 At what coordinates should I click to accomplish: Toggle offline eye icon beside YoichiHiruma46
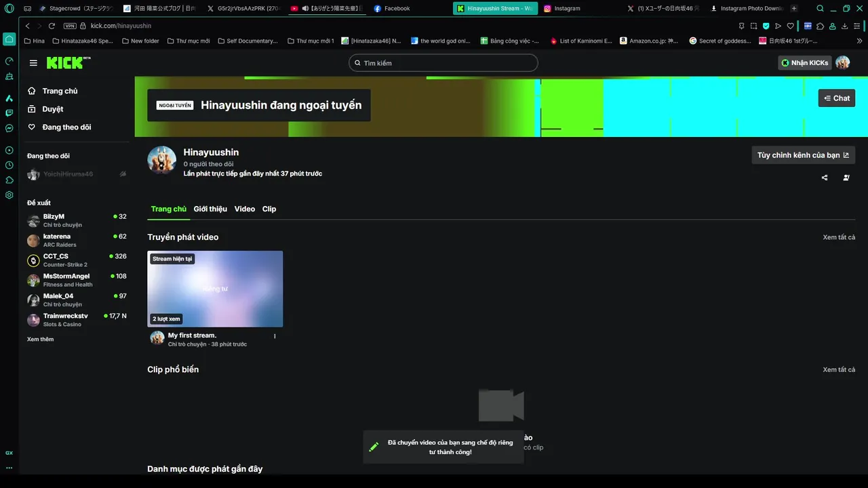point(123,174)
